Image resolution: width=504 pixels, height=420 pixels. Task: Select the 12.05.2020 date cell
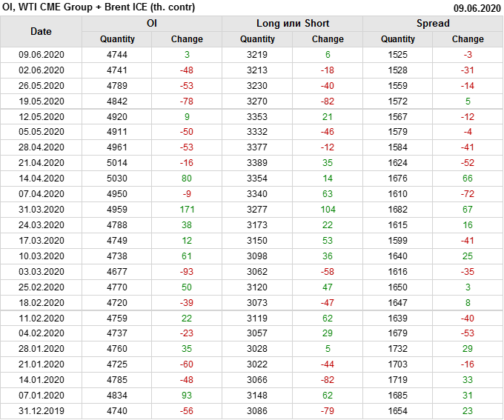42,117
